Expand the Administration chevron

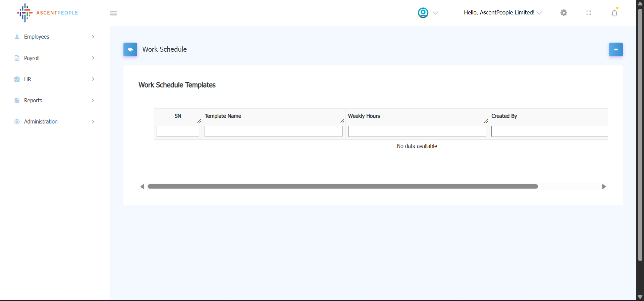coord(93,121)
